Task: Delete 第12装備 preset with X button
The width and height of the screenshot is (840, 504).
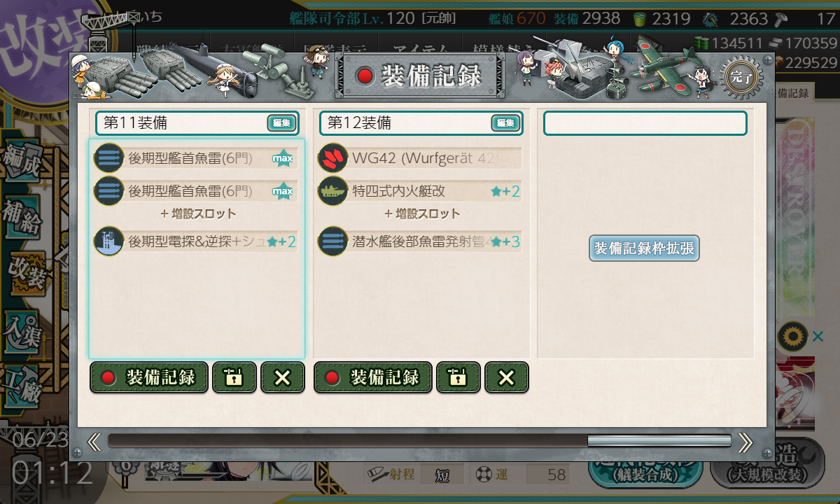Action: [507, 378]
